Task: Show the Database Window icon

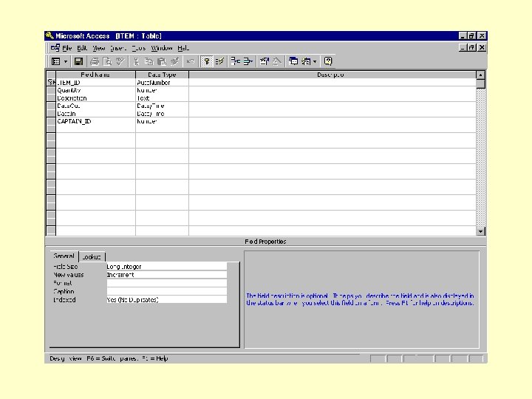Action: pyautogui.click(x=293, y=61)
